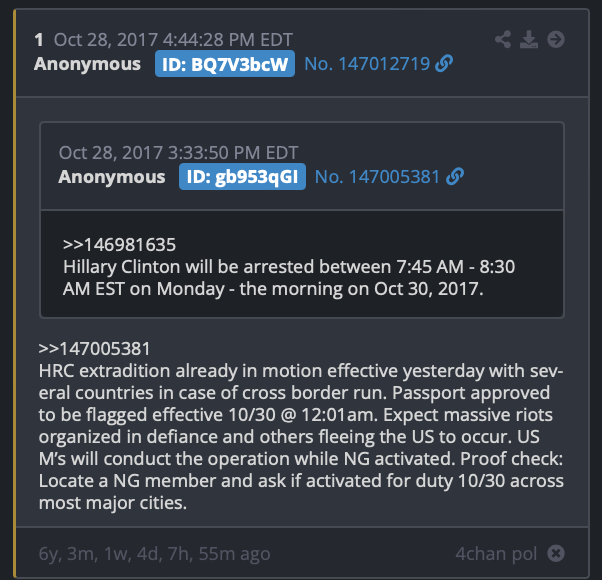The image size is (602, 580).
Task: Select the ID: gb953qGI badge
Action: tap(242, 177)
